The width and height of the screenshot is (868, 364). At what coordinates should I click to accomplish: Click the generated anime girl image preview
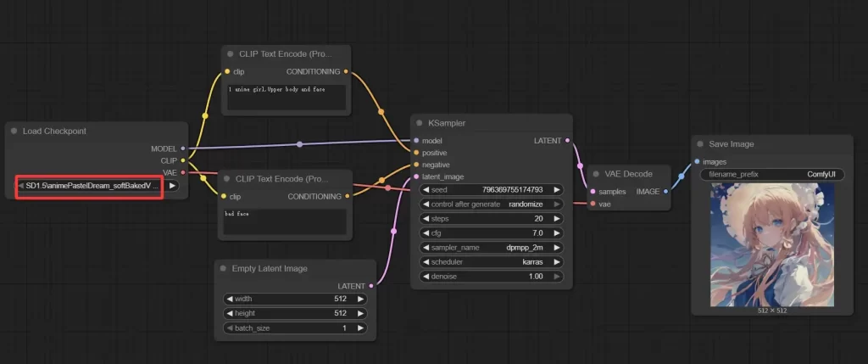pyautogui.click(x=771, y=245)
